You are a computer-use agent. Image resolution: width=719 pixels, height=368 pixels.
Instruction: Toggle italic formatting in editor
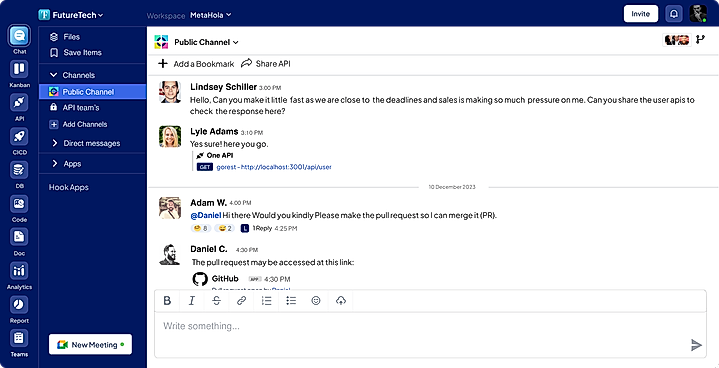coord(192,301)
